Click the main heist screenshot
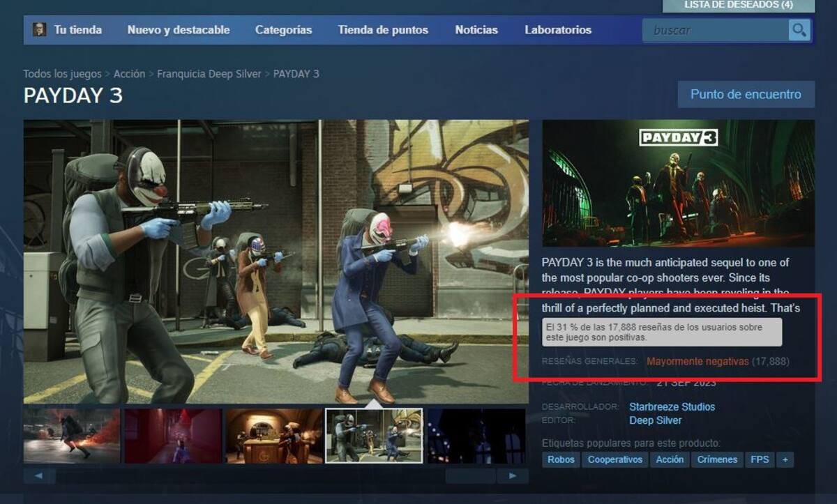The width and height of the screenshot is (837, 504). (276, 261)
